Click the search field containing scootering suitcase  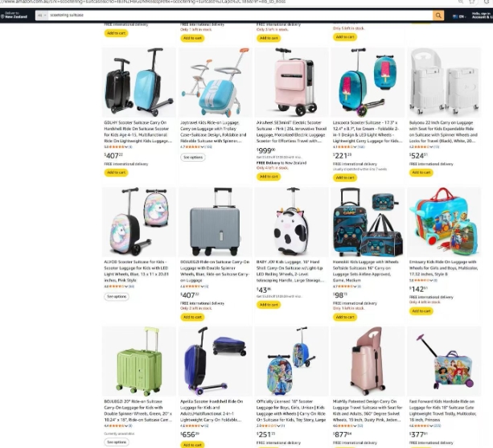click(x=240, y=15)
